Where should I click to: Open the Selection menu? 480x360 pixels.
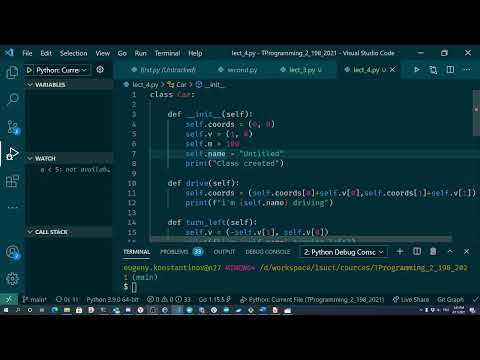(x=73, y=53)
